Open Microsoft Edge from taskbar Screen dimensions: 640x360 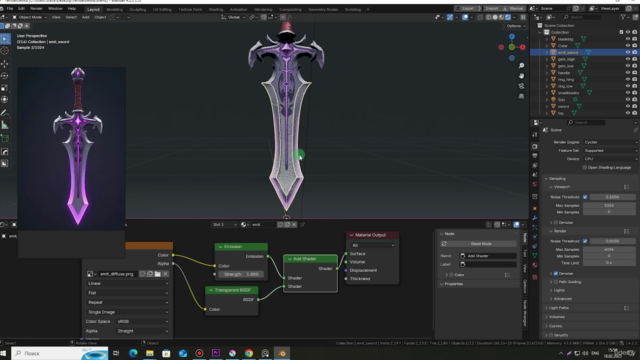pos(133,353)
